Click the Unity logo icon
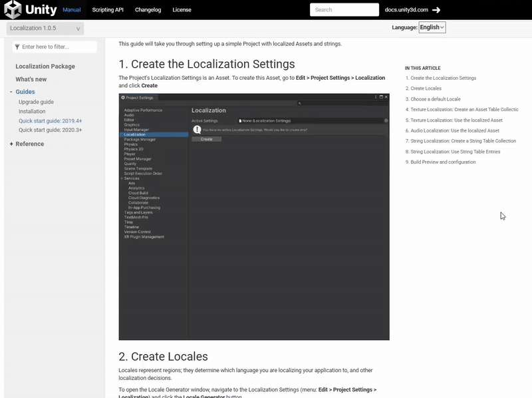The image size is (532, 398). click(13, 9)
